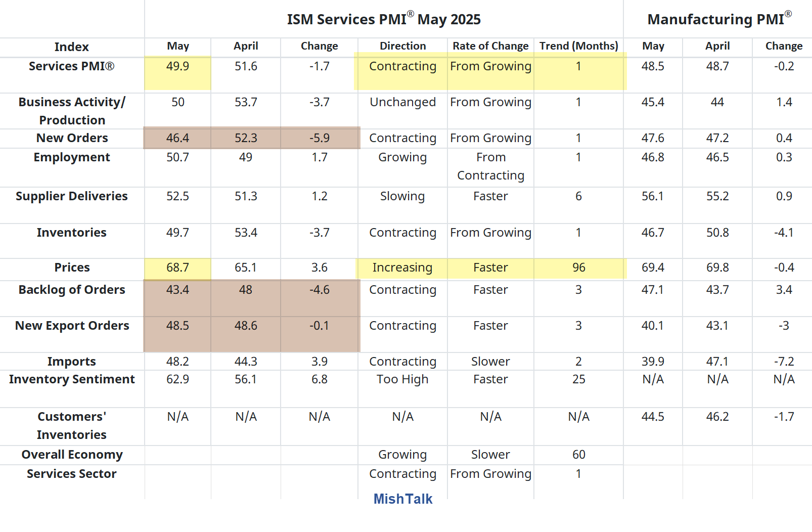The width and height of the screenshot is (812, 532).
Task: Click the Employment row label
Action: click(x=72, y=157)
